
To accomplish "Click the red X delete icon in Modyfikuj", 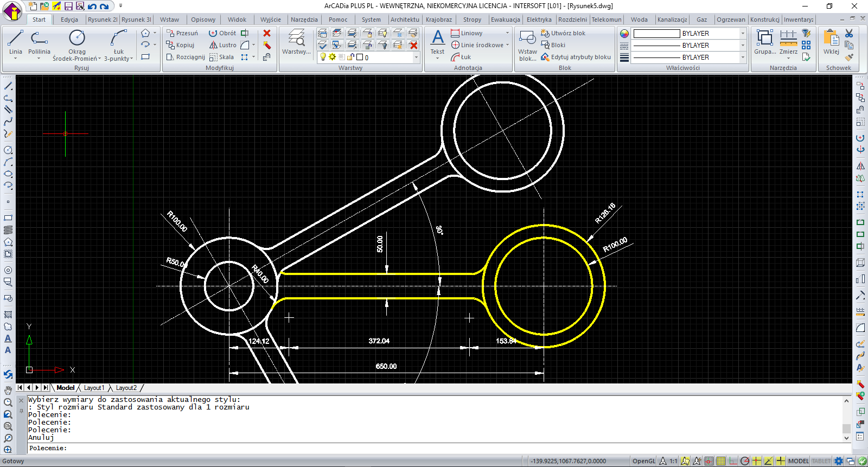I will [x=267, y=33].
